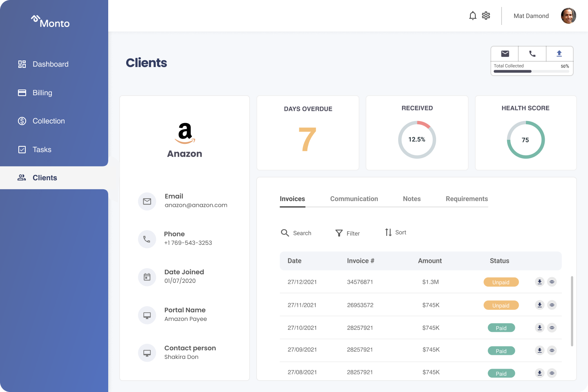Viewport: 588px width, 392px height.
Task: Select Clients in the sidebar
Action: click(54, 178)
